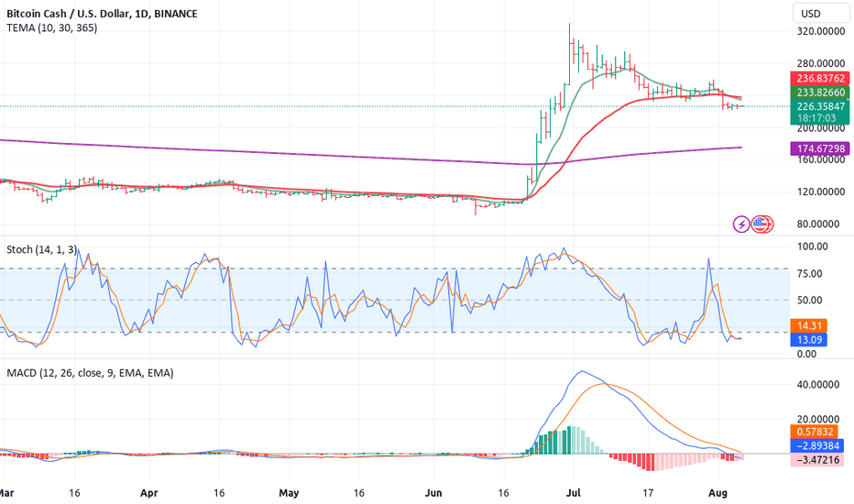Click the purple lightning bolt event icon

coord(741,224)
